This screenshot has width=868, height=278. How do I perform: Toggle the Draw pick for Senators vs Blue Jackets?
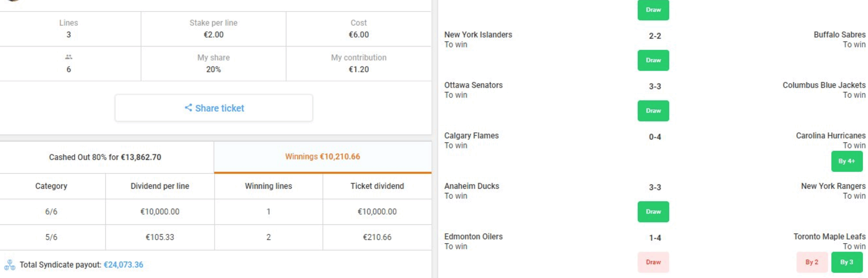(x=653, y=111)
